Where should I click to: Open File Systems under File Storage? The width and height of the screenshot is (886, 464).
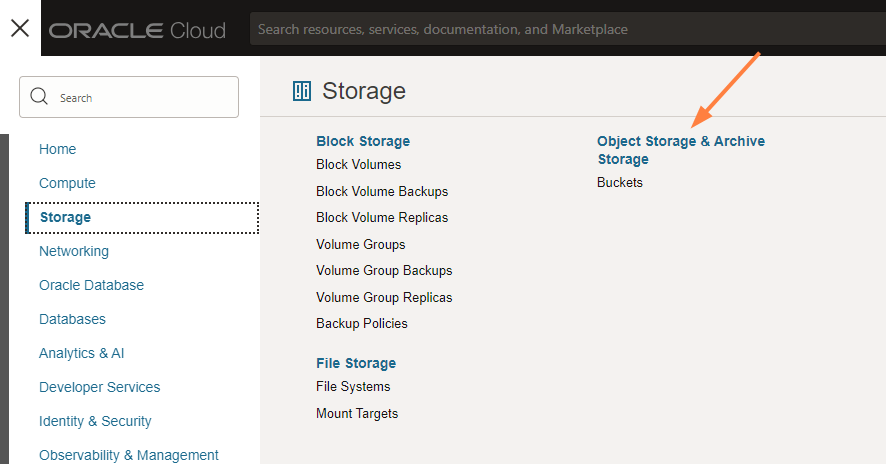tap(353, 386)
